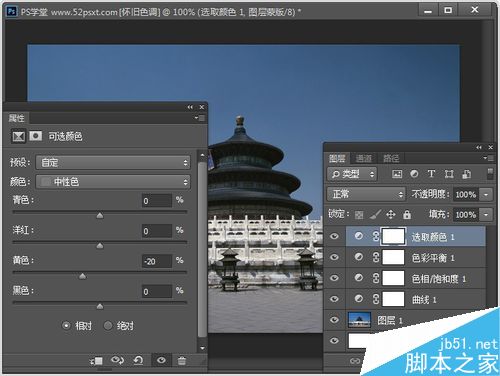Open the blend mode 正常 dropdown

coord(366,194)
